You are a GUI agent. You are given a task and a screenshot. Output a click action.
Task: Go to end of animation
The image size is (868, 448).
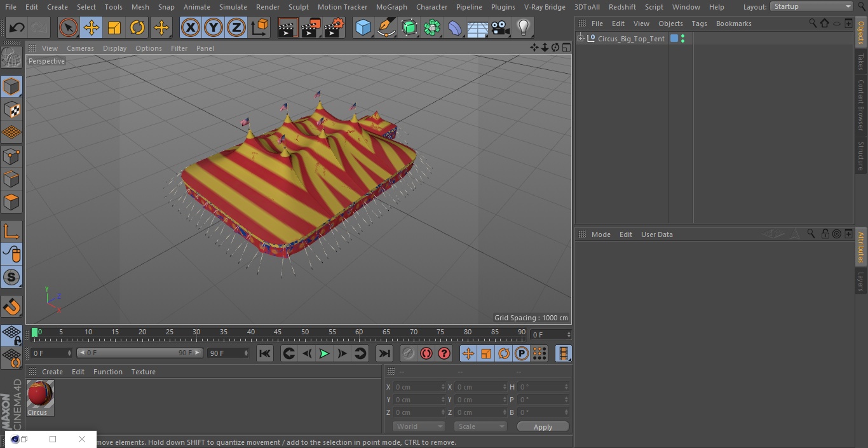384,353
